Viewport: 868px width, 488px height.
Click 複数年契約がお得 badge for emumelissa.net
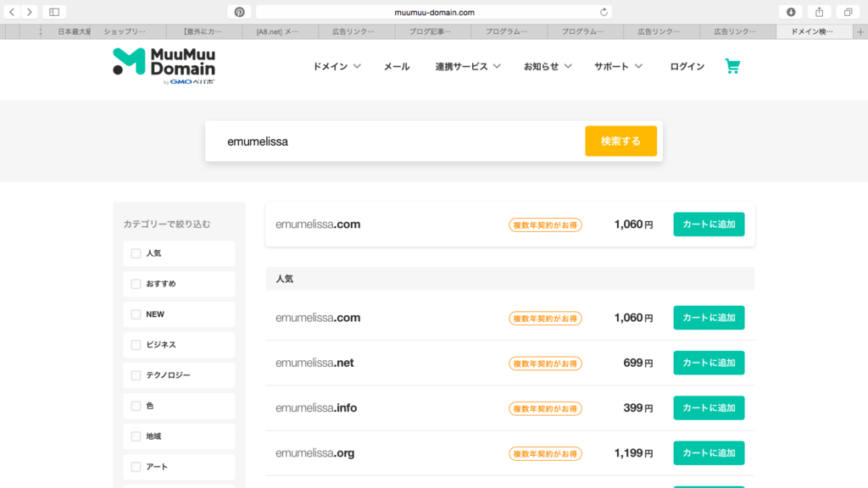[545, 363]
